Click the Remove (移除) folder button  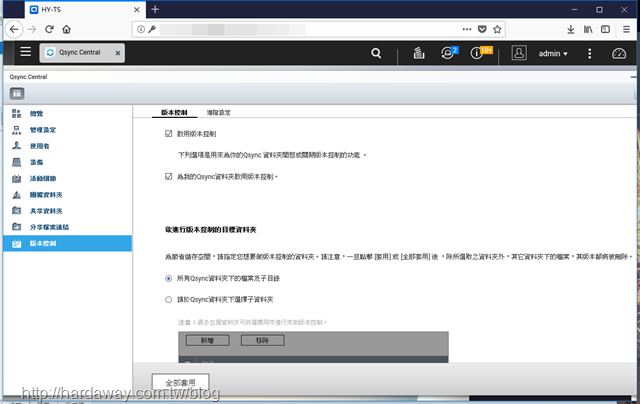click(262, 340)
